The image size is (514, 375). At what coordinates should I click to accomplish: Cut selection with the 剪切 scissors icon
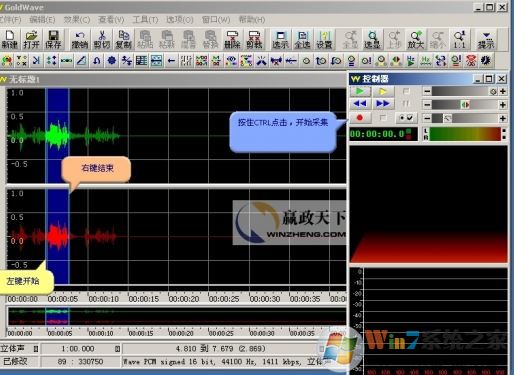coord(102,39)
